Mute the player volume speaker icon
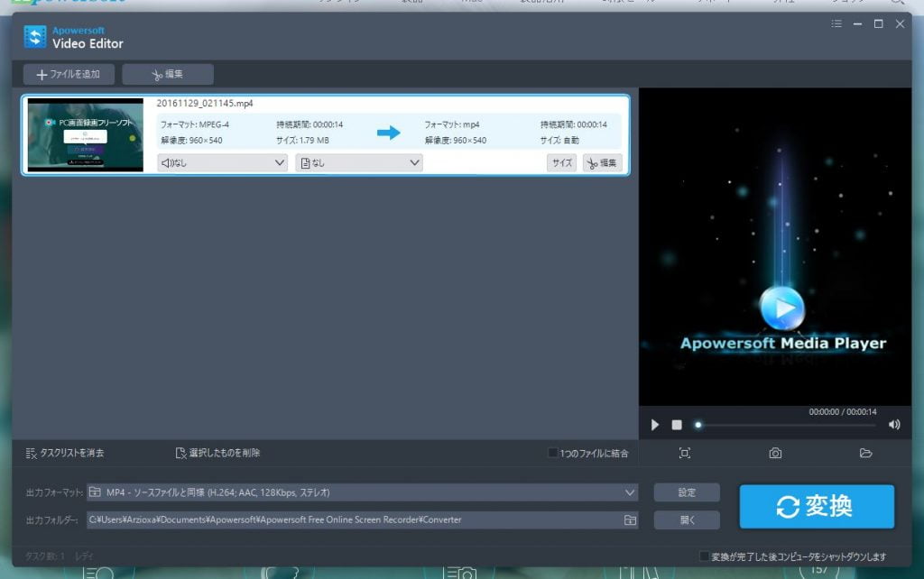This screenshot has height=579, width=924. coord(894,425)
